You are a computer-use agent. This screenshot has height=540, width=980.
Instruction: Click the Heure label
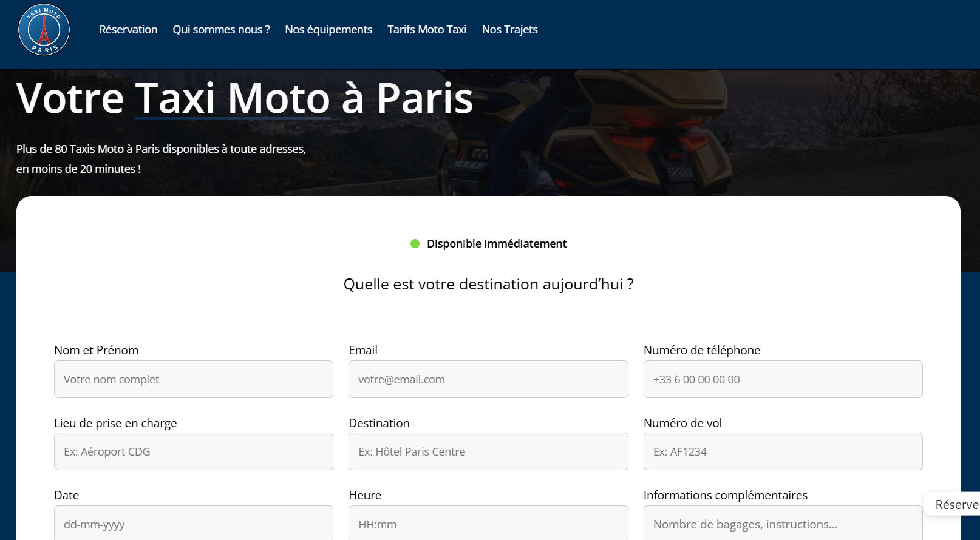coord(365,495)
